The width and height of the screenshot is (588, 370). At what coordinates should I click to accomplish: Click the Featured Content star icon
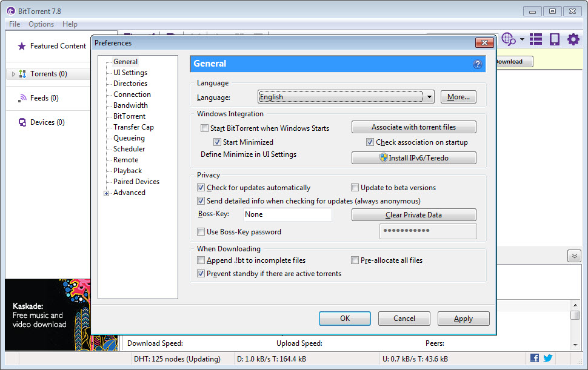point(22,46)
